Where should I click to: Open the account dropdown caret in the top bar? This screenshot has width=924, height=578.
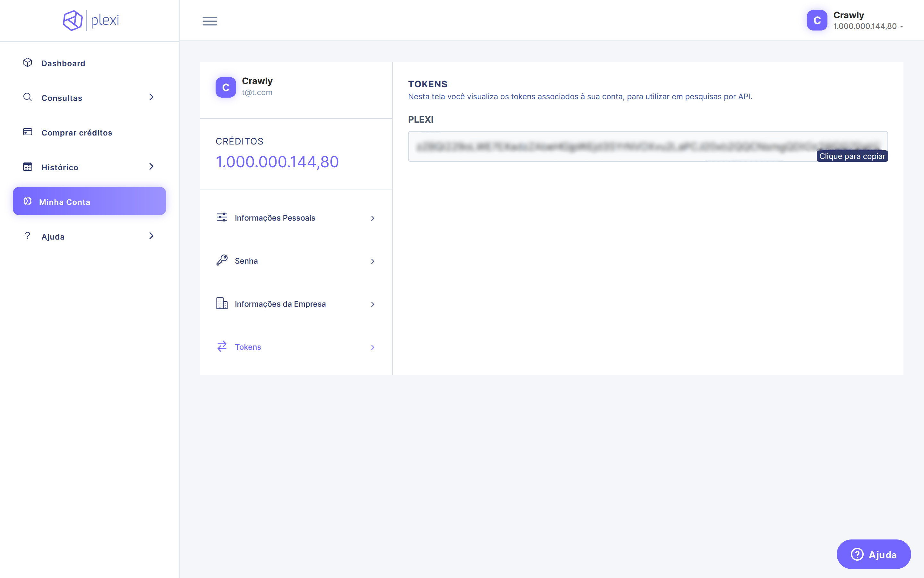902,27
